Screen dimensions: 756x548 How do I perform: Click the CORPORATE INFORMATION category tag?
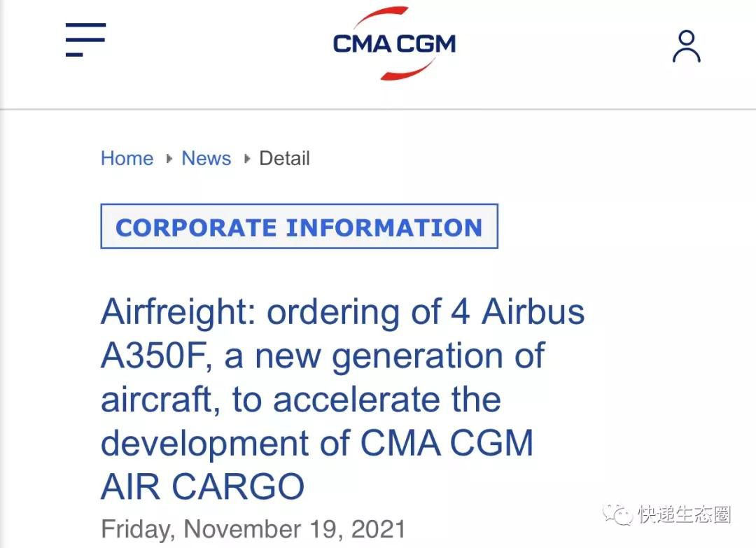[x=299, y=227]
